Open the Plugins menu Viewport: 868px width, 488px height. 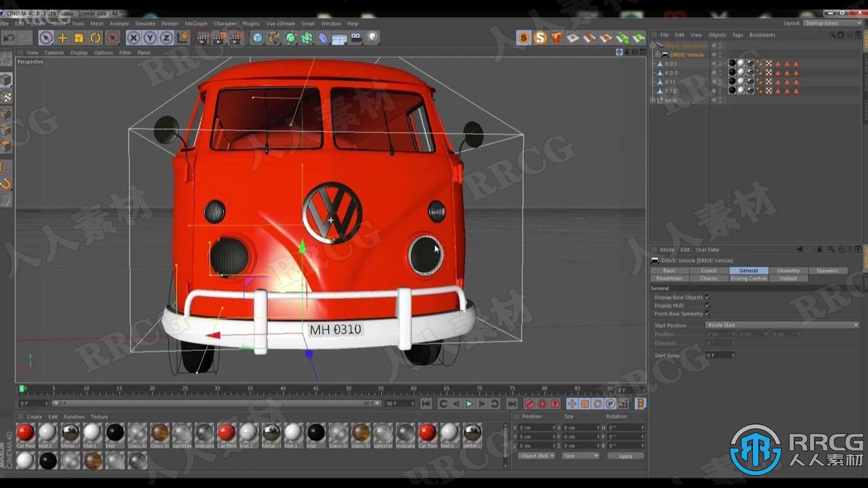251,24
